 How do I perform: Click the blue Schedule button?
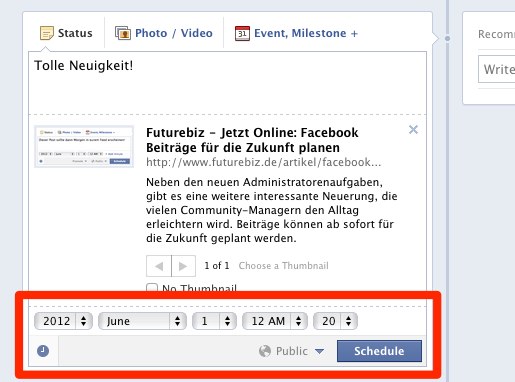tap(379, 351)
